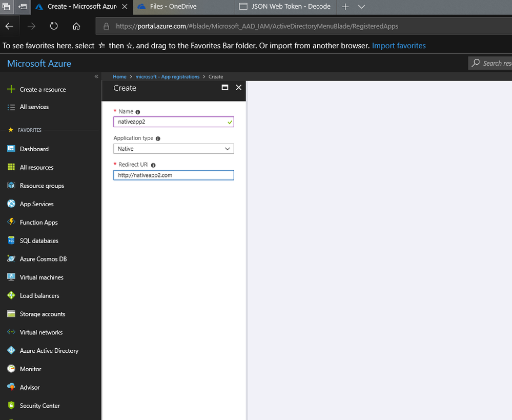Click the Name input field

pyautogui.click(x=174, y=122)
